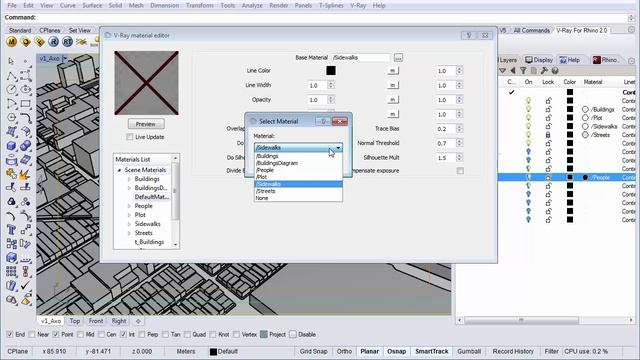The height and width of the screenshot is (360, 640).
Task: Collapse the Scene Materials tree node
Action: click(x=119, y=170)
